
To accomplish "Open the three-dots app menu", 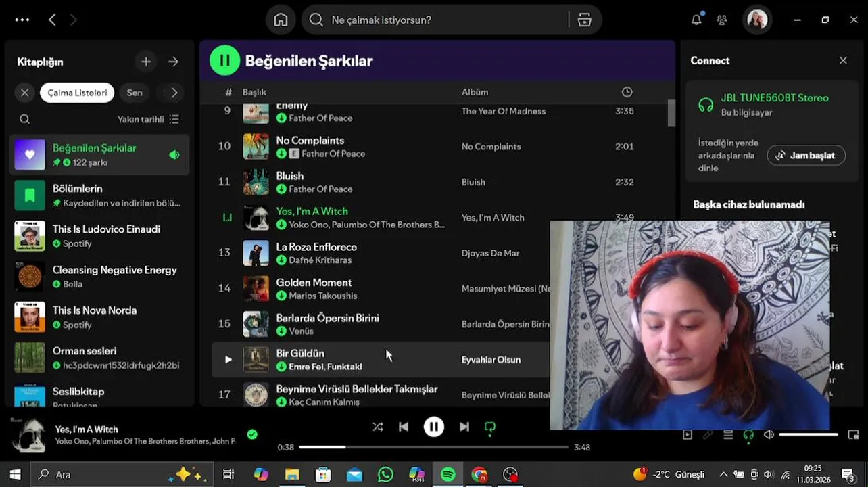I will coord(22,20).
